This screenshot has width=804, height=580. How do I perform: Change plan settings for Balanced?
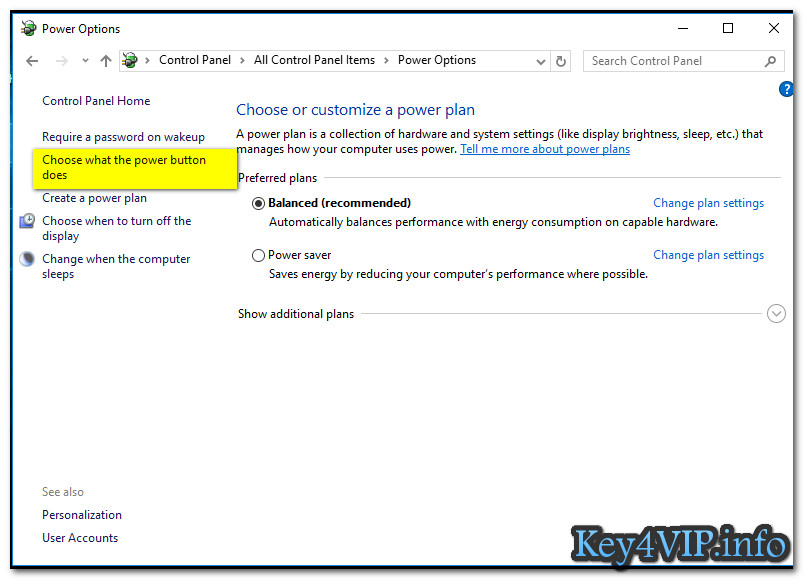pyautogui.click(x=709, y=203)
